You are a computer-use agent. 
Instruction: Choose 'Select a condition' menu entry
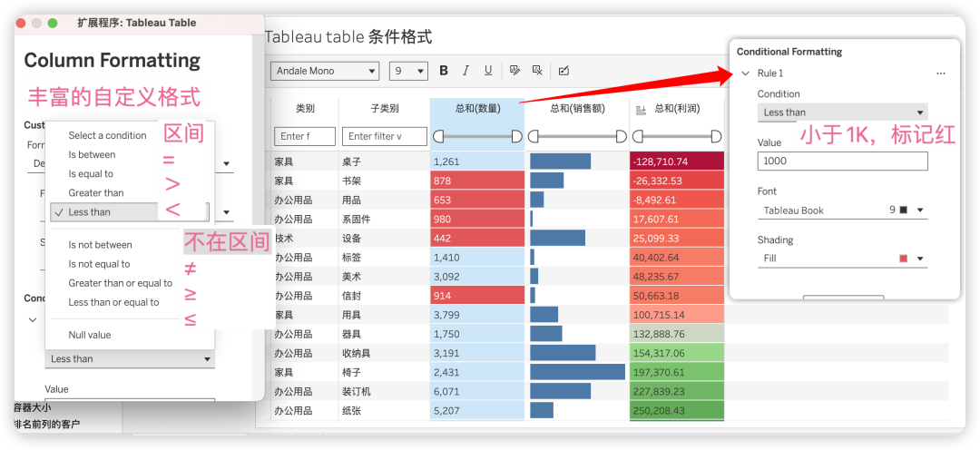coord(107,135)
